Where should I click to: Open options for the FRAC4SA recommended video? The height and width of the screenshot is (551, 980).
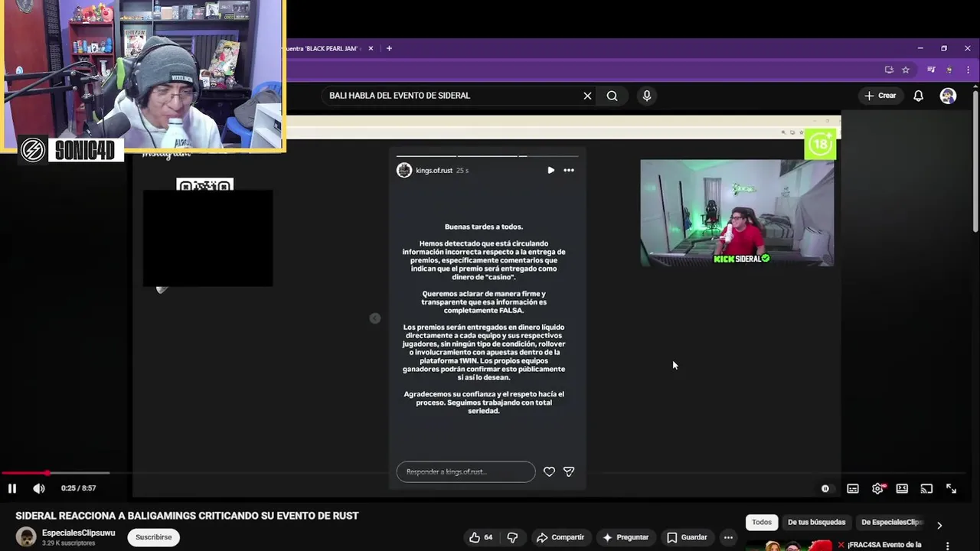coord(948,546)
